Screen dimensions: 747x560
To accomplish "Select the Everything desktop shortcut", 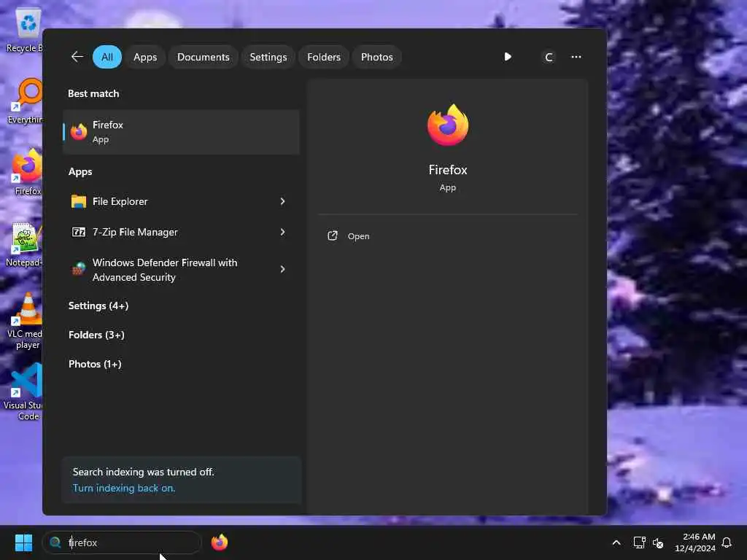I will [x=25, y=101].
